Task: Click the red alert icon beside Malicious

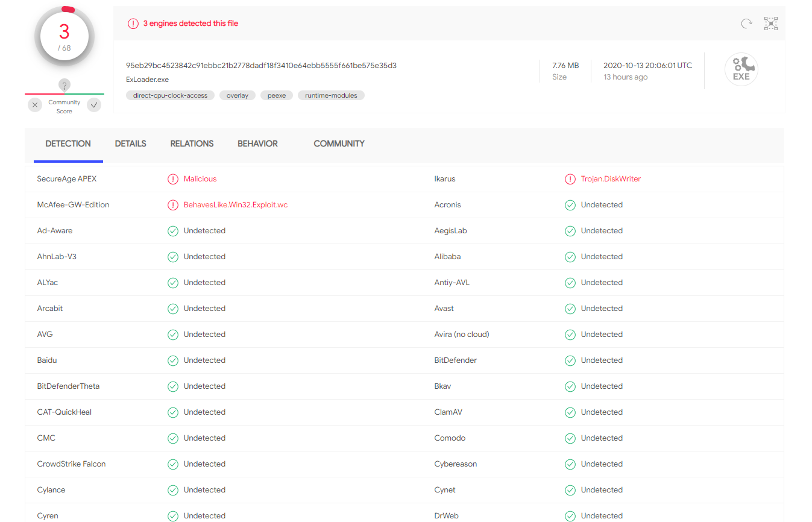Action: coord(173,179)
